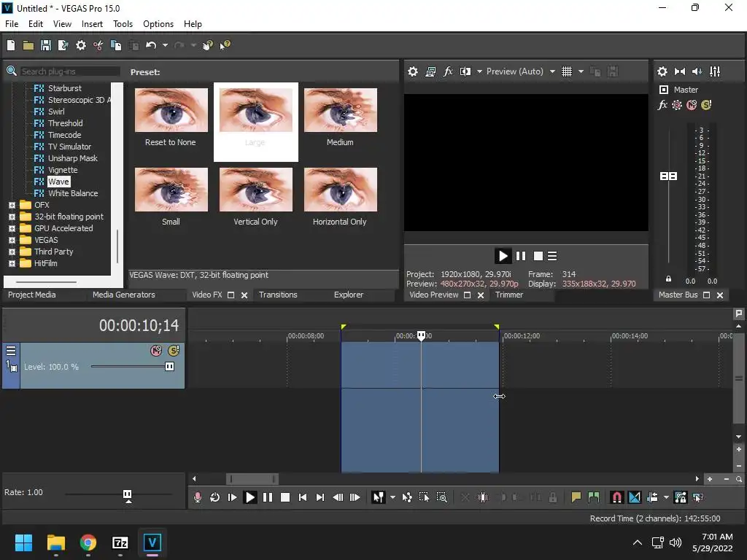747x560 pixels.
Task: Select the Normal Edit Tool icon
Action: pos(379,497)
